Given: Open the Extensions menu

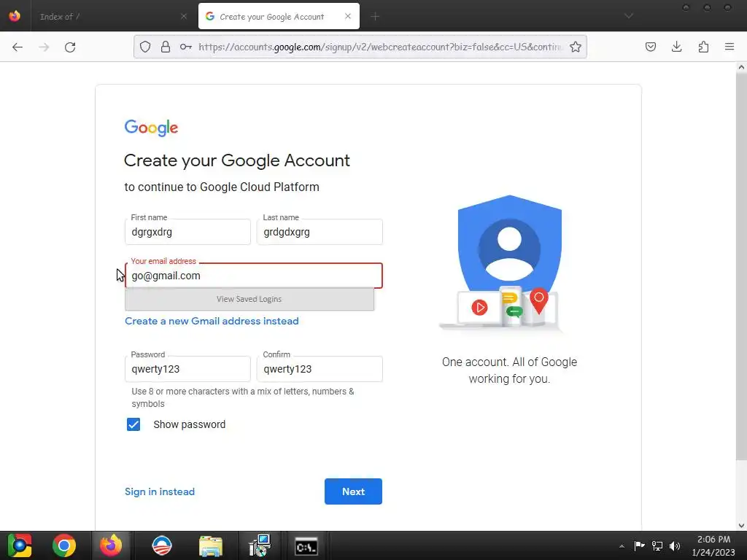Looking at the screenshot, I should (703, 47).
